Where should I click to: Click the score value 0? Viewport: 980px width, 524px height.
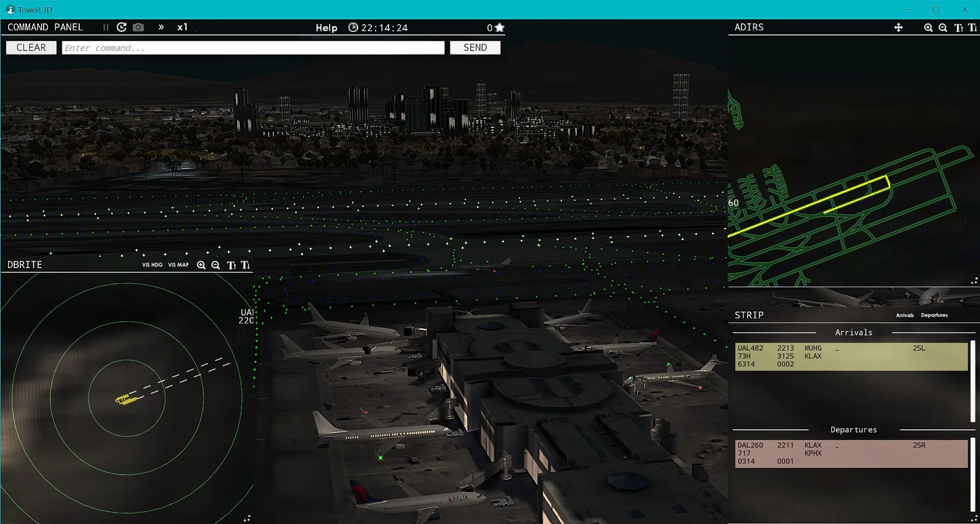[489, 28]
